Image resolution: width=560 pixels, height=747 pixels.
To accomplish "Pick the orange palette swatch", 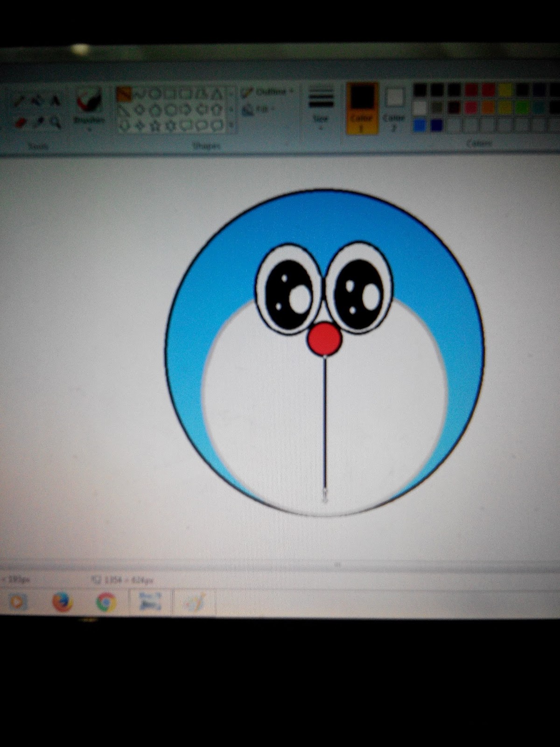I will (x=488, y=107).
